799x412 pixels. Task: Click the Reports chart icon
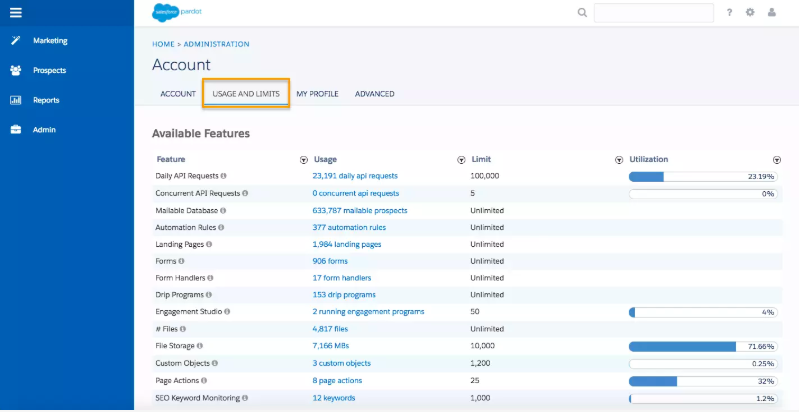(x=16, y=100)
